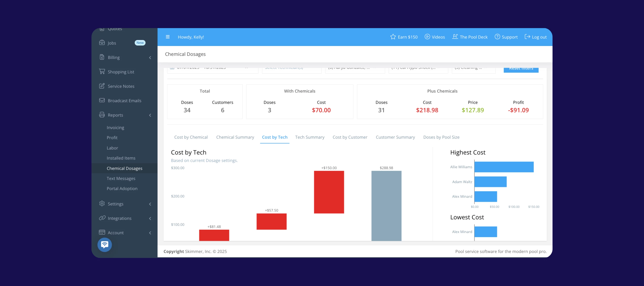Click the Broadcast Emails envelope icon
644x286 pixels.
pyautogui.click(x=102, y=100)
